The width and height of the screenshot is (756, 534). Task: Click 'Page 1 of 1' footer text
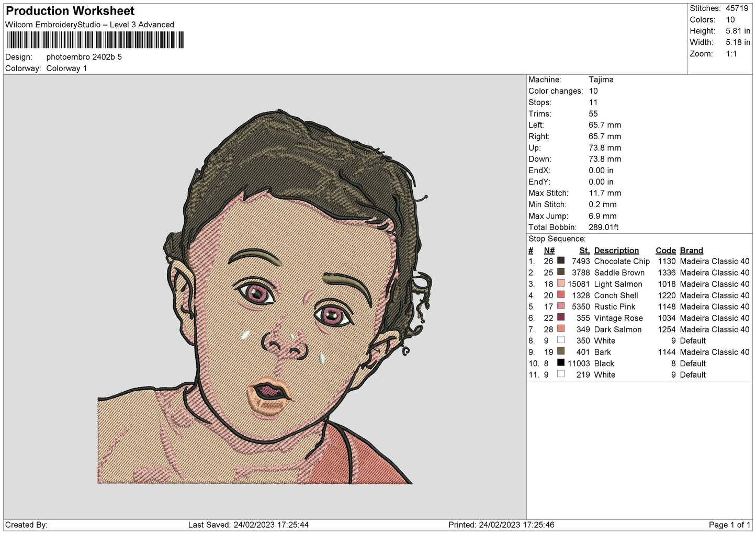tap(729, 525)
